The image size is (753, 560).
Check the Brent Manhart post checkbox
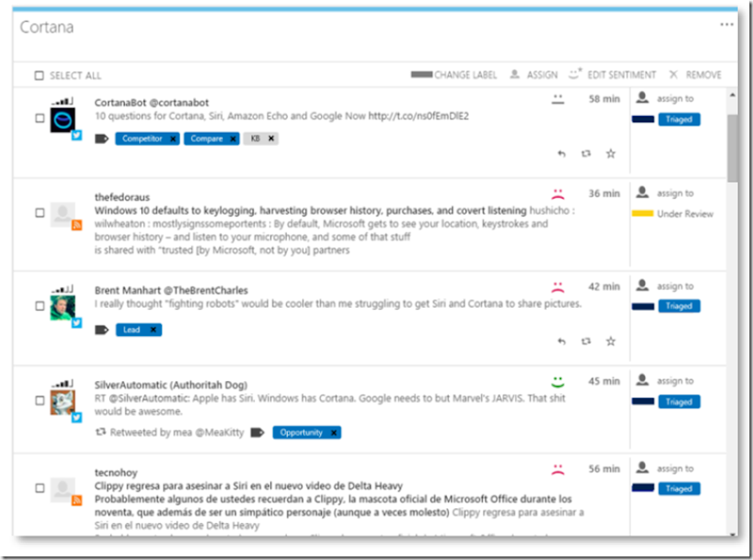(x=40, y=306)
